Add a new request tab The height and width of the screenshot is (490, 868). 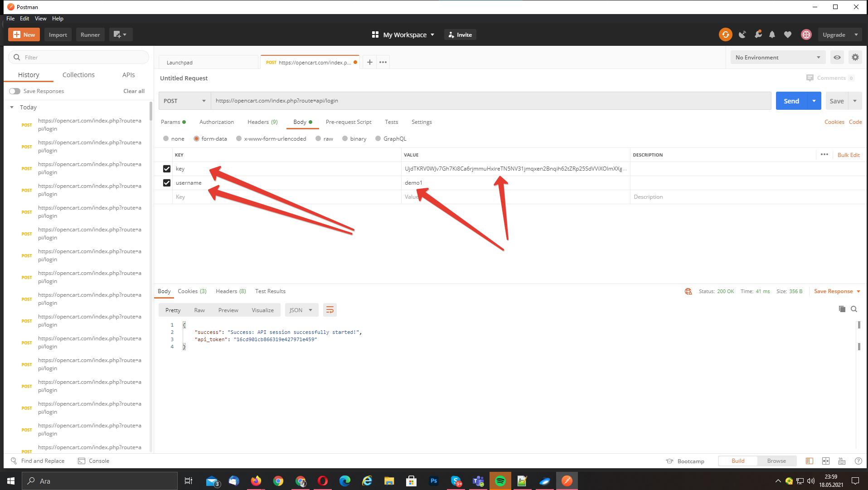coord(369,62)
